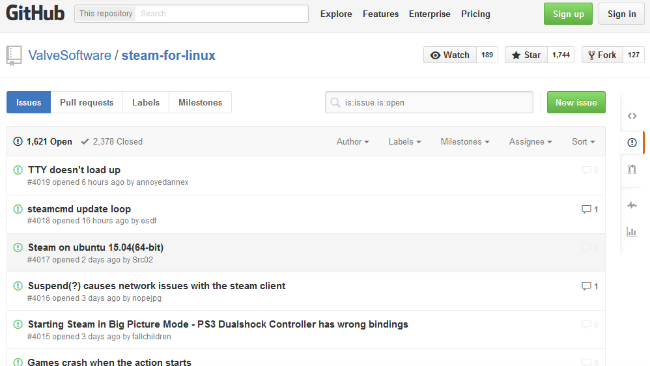Create a New issue
Screen dimensions: 650x366
click(576, 102)
